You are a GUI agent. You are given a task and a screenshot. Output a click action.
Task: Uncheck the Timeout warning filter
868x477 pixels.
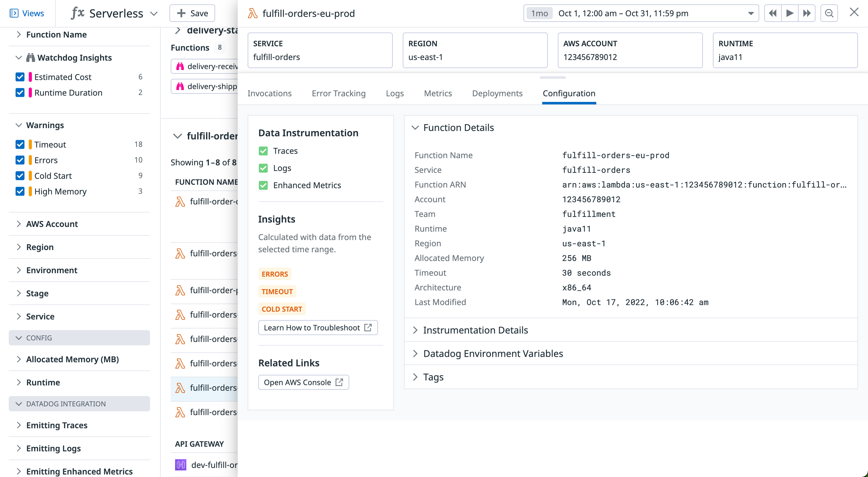tap(20, 144)
